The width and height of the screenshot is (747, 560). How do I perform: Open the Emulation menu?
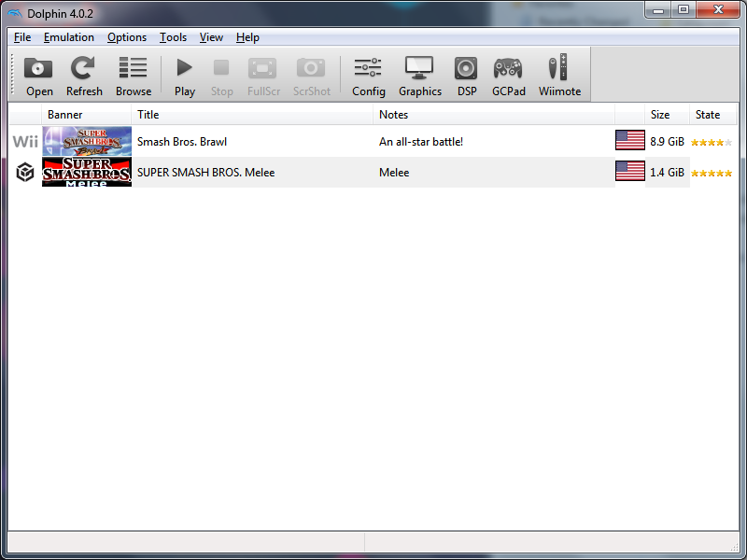(68, 37)
